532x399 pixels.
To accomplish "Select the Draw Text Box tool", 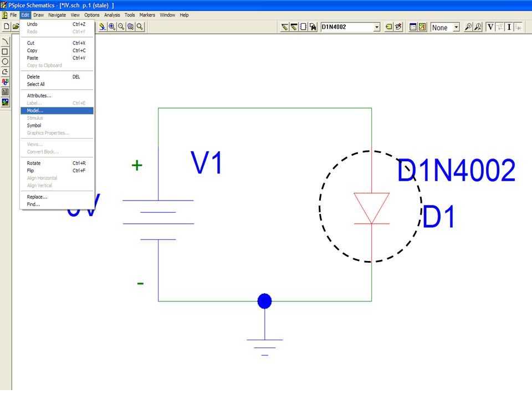I will [5, 91].
